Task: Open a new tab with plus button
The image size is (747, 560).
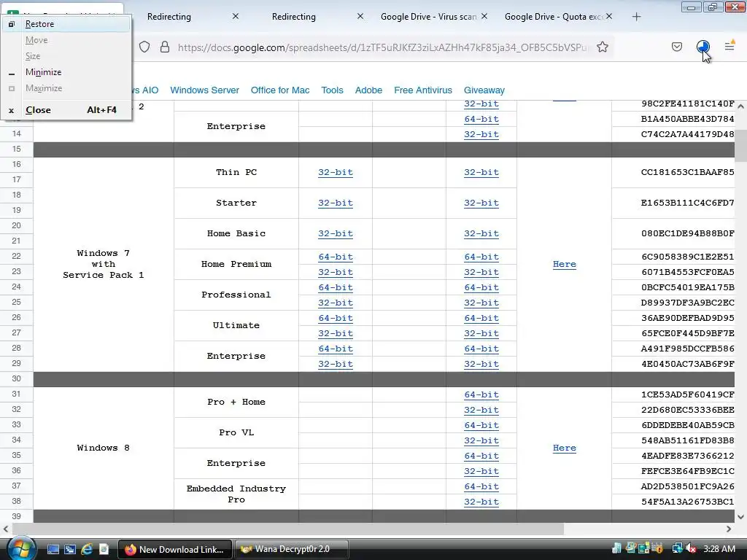Action: click(636, 17)
